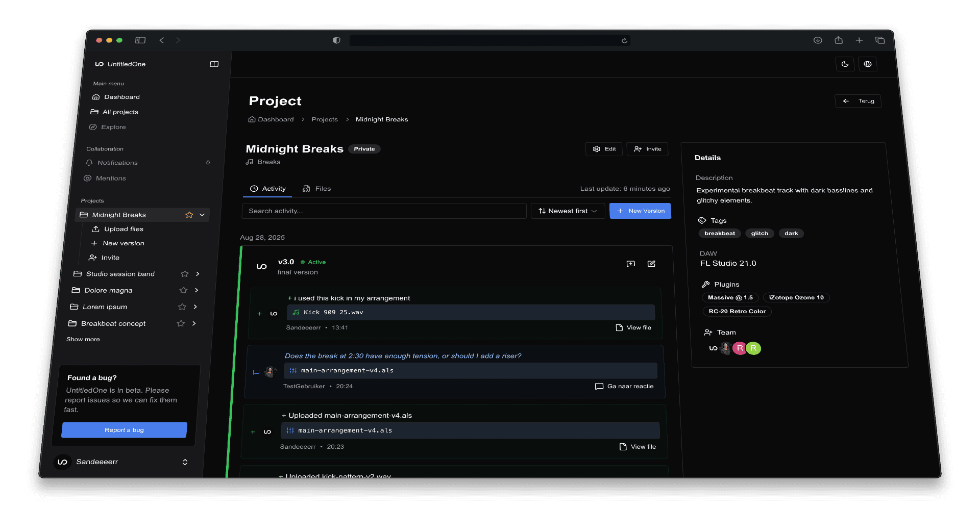Viewport: 980px width, 510px height.
Task: Click the Report a bug button
Action: coord(124,429)
